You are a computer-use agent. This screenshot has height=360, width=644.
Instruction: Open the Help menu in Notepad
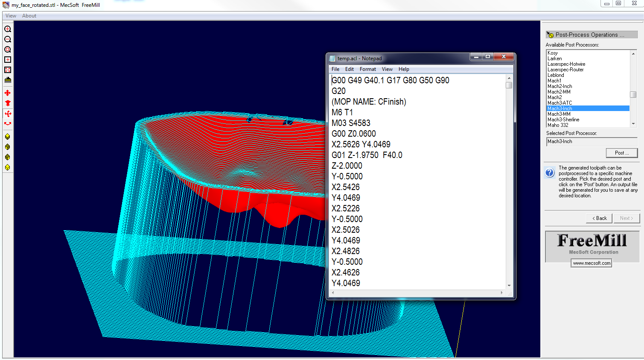(x=404, y=69)
